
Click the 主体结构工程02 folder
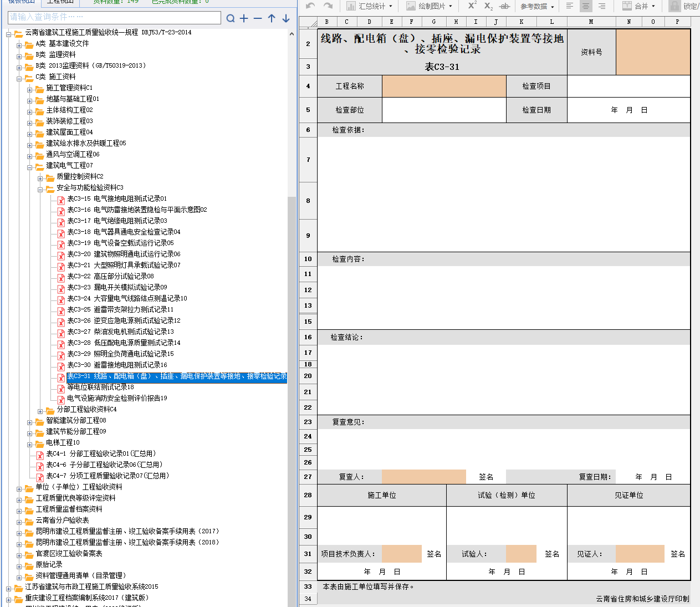click(x=69, y=110)
